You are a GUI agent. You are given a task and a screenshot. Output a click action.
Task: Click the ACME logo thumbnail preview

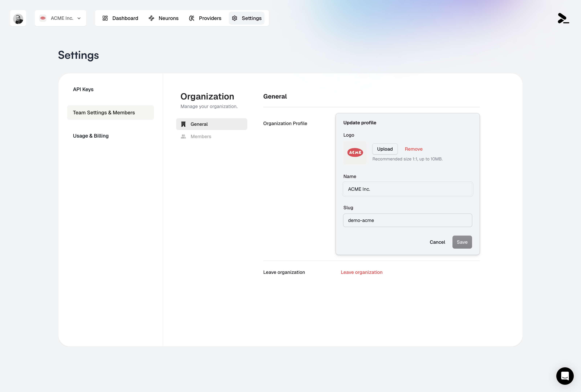click(355, 153)
